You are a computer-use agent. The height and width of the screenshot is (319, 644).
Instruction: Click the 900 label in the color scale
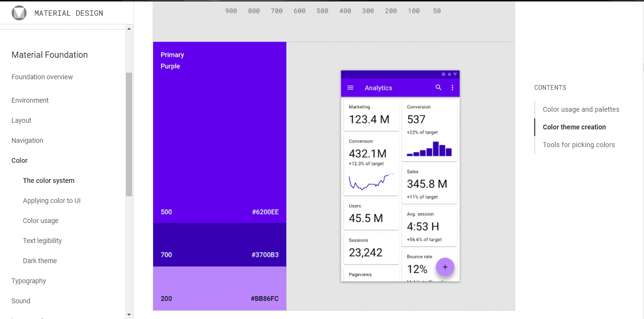coord(231,11)
